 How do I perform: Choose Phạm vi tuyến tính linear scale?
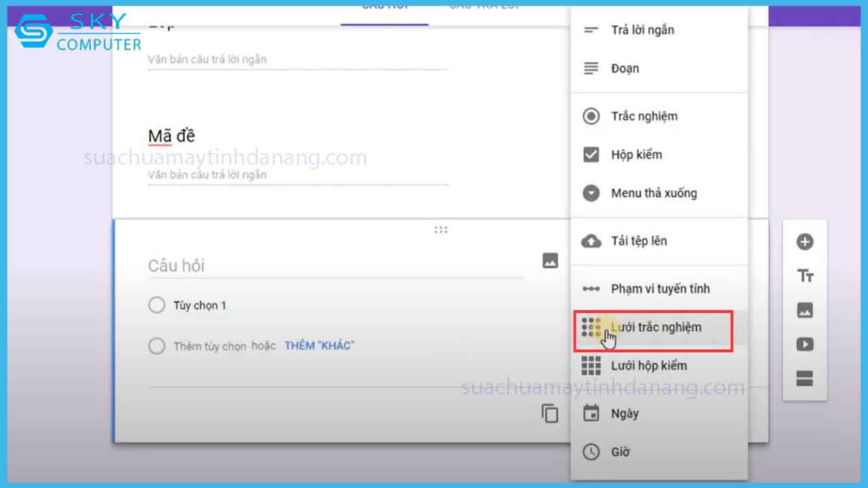(x=659, y=289)
